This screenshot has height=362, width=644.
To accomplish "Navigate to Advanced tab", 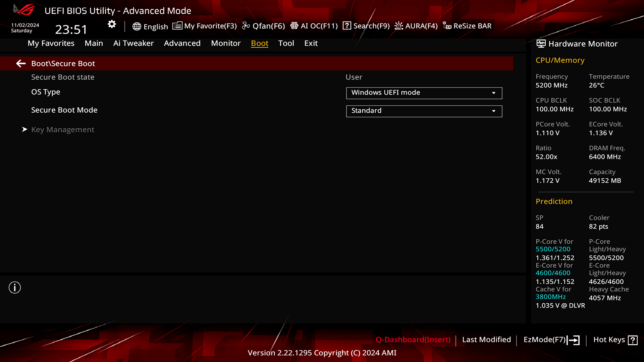I will point(182,43).
